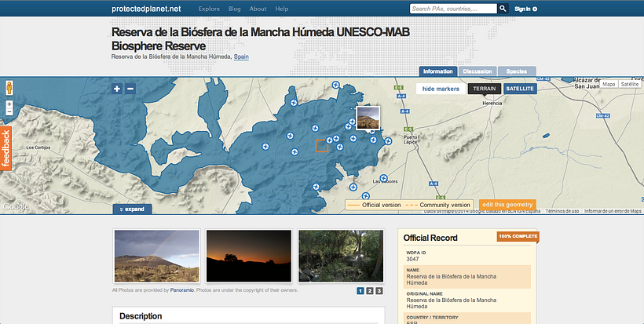The height and width of the screenshot is (324, 644).
Task: Click the edit this geometry button
Action: pos(507,205)
